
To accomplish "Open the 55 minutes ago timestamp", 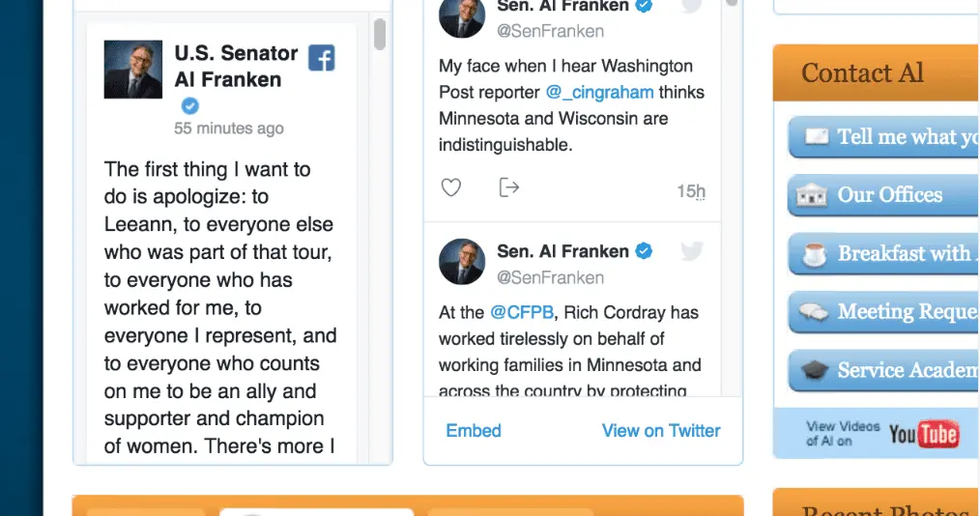I will pos(229,129).
